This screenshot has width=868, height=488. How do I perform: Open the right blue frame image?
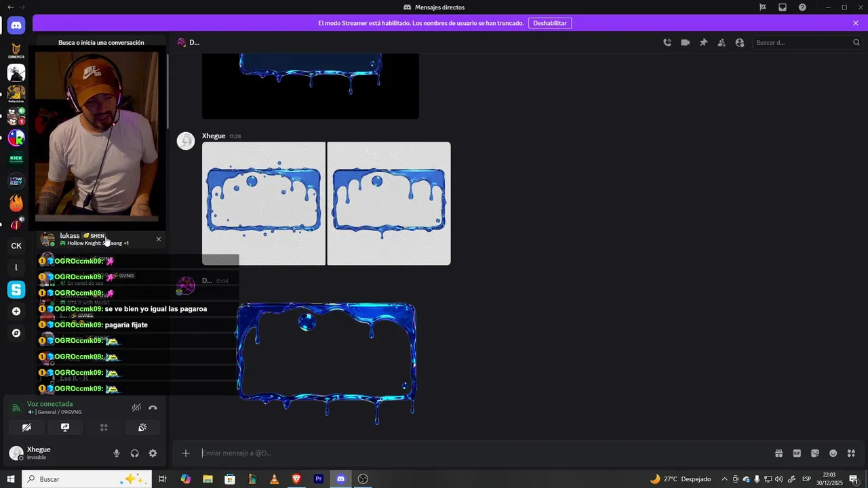(x=389, y=203)
